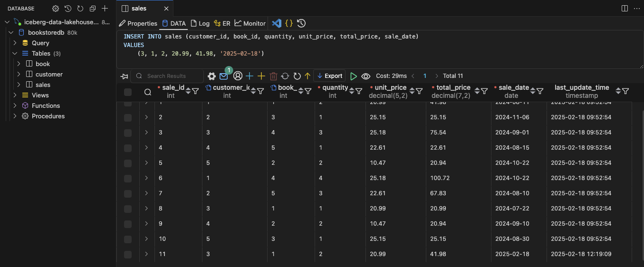
Task: Expand row details for sale_id 6
Action: pyautogui.click(x=146, y=178)
